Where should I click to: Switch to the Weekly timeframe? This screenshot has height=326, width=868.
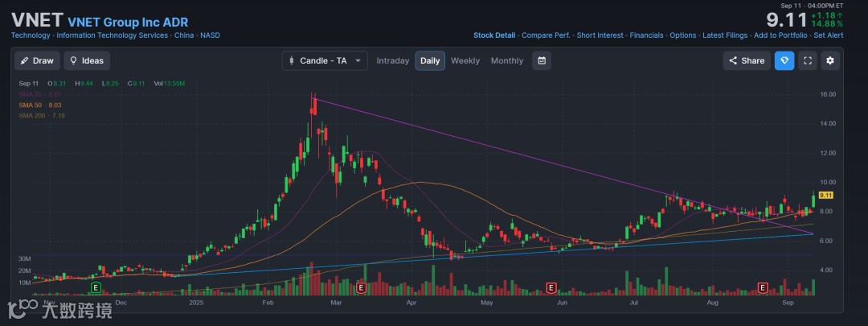(465, 61)
